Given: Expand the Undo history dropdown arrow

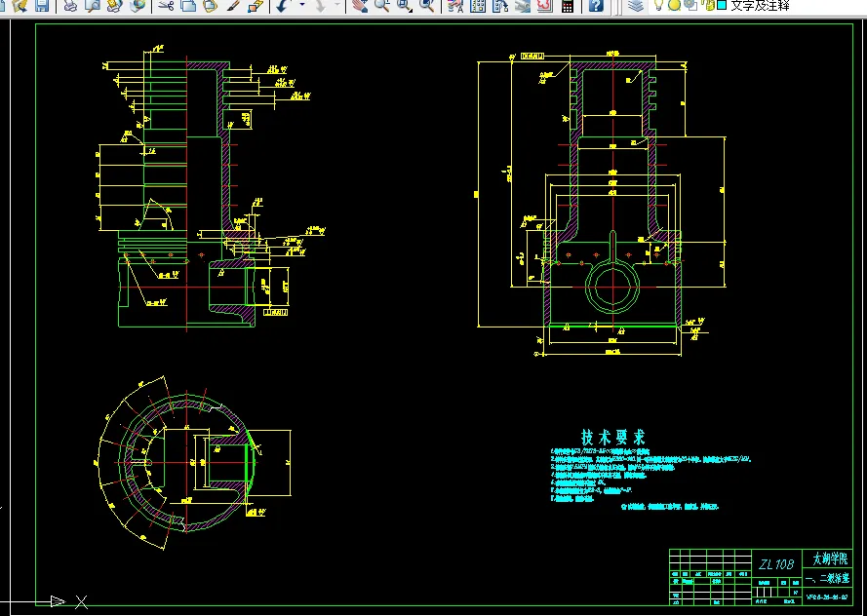Looking at the screenshot, I should [301, 5].
